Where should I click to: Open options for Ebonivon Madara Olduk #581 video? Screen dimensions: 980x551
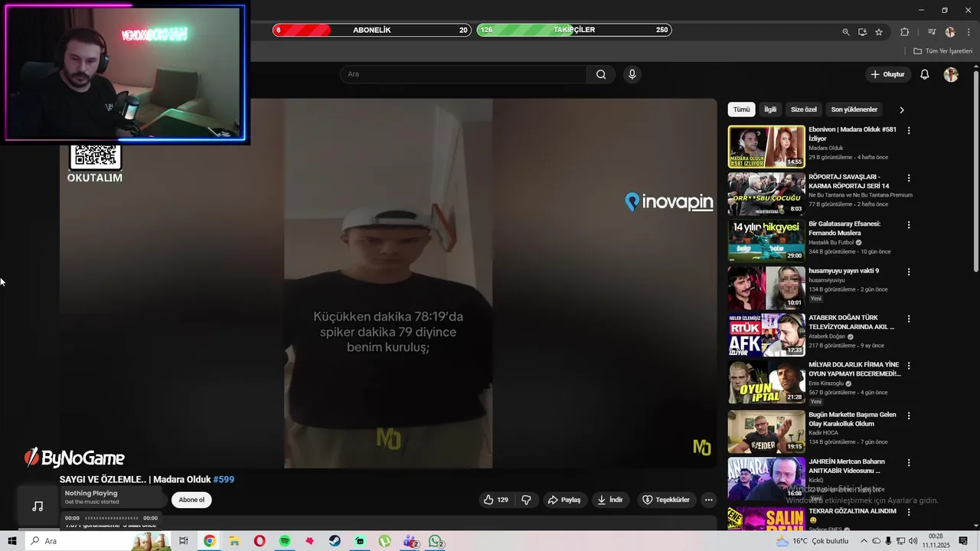click(x=909, y=131)
